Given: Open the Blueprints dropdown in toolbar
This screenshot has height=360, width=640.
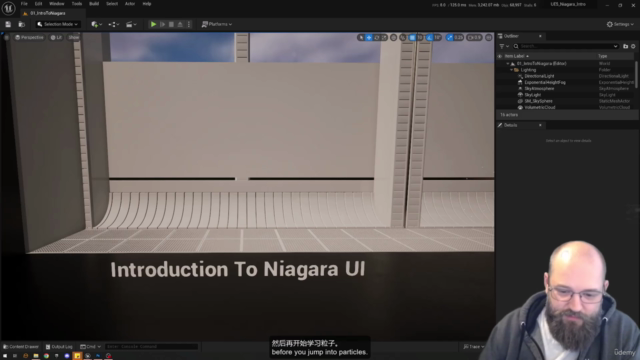Looking at the screenshot, I should [113, 24].
